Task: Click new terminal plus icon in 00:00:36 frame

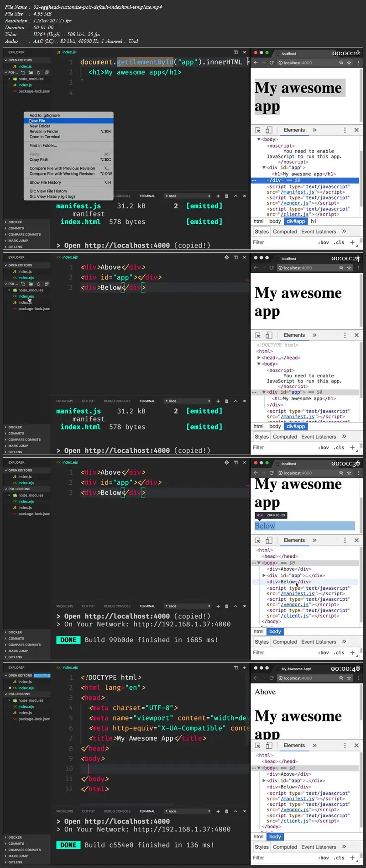Action: (x=218, y=606)
